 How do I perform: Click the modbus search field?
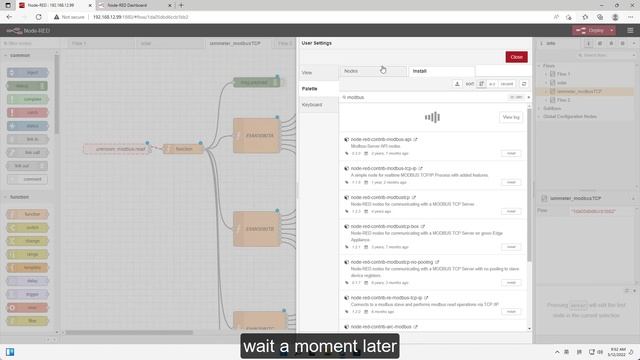click(x=424, y=98)
